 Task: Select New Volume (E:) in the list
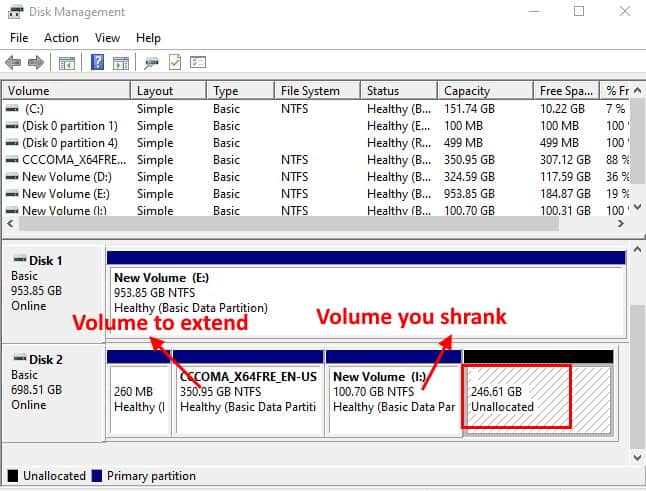coord(316,194)
